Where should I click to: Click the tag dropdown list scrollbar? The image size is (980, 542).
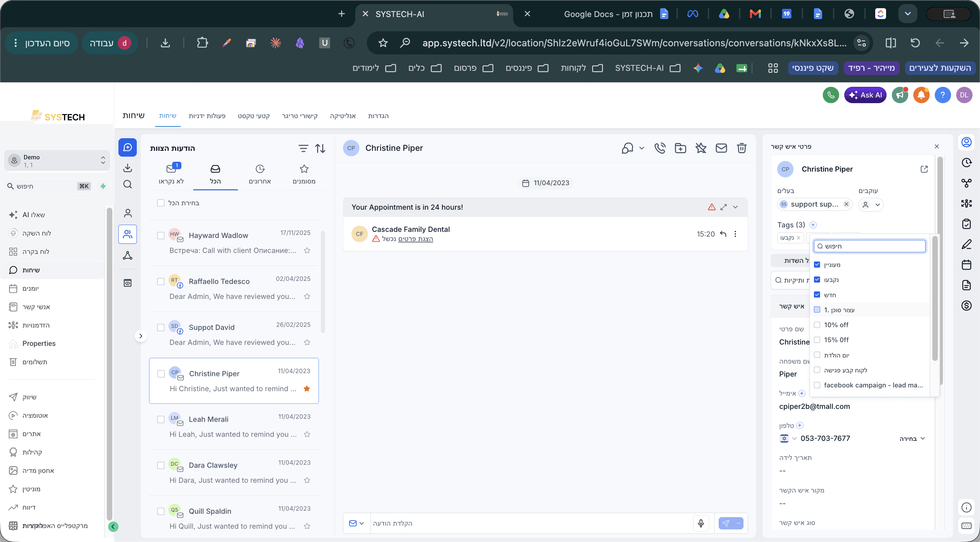[935, 299]
